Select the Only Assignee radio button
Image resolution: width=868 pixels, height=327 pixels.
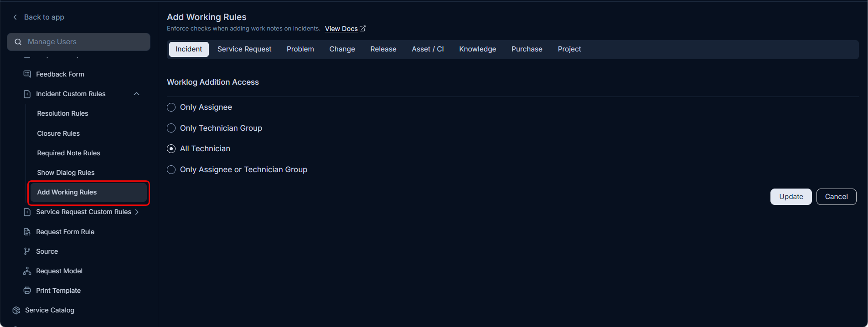click(x=171, y=107)
